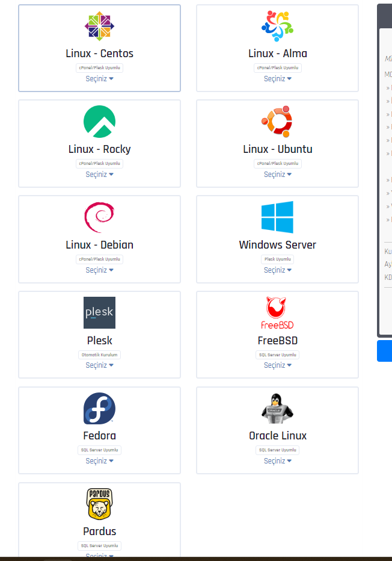Click the Plesk card title text
Image resolution: width=392 pixels, height=561 pixels.
[99, 341]
